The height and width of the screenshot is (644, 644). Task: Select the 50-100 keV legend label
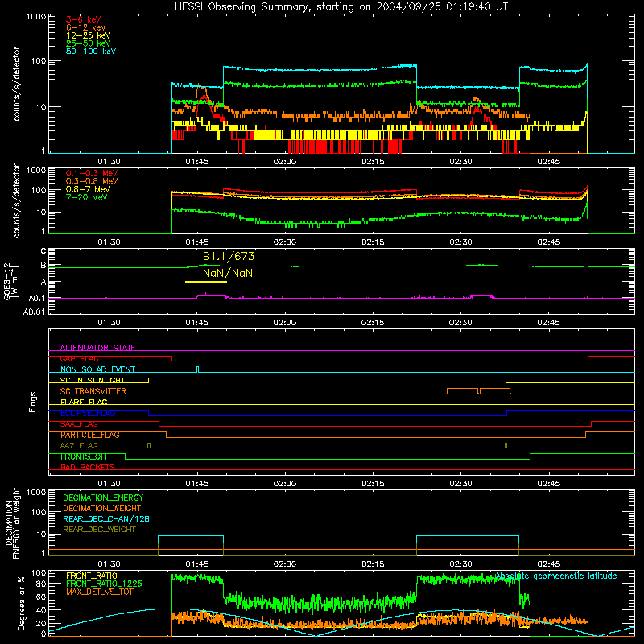tap(91, 52)
